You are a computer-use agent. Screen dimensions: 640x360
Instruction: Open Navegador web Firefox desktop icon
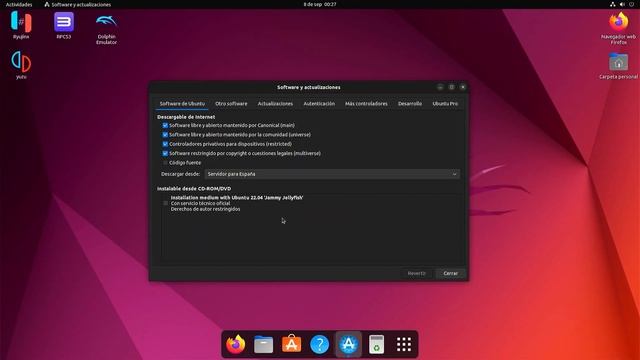click(618, 28)
